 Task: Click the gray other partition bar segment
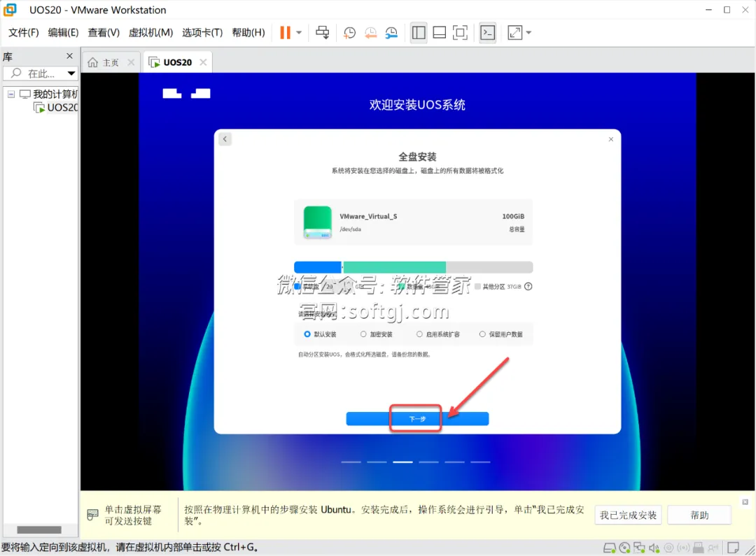[489, 267]
